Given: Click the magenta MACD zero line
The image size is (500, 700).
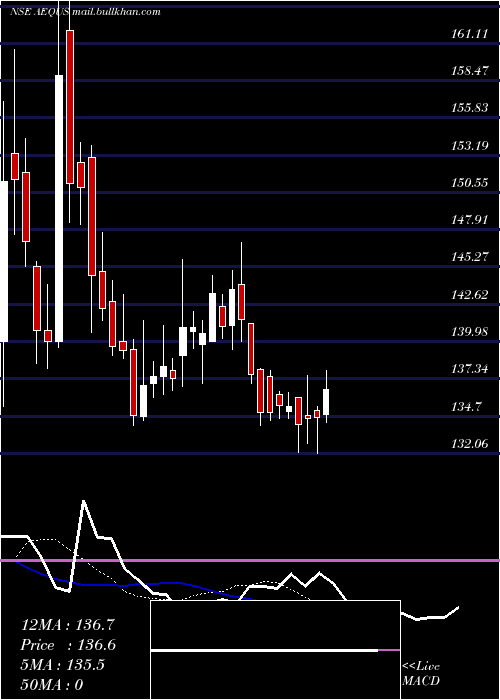Looking at the screenshot, I should pos(250,560).
